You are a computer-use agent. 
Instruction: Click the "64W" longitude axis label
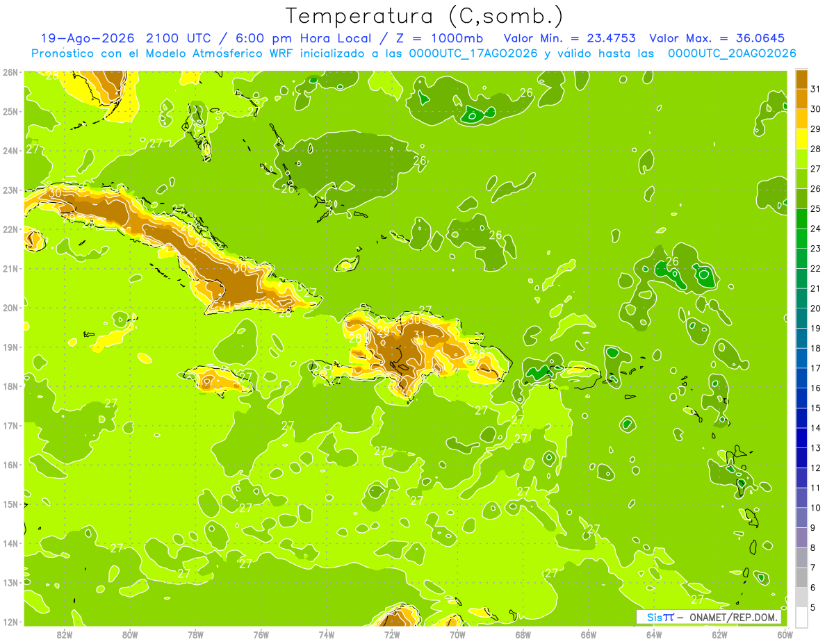(x=653, y=634)
